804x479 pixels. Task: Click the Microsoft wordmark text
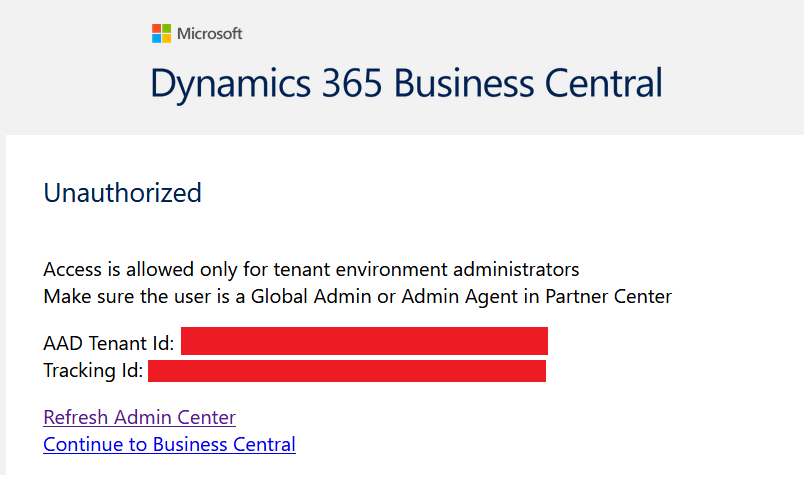[x=210, y=34]
